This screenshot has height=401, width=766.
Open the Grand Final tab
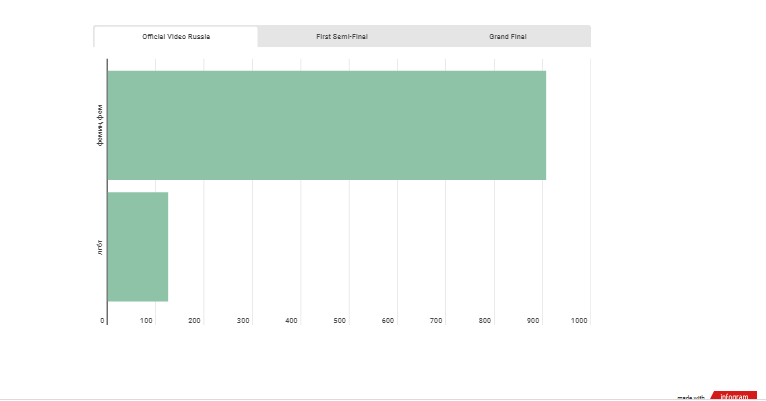507,36
